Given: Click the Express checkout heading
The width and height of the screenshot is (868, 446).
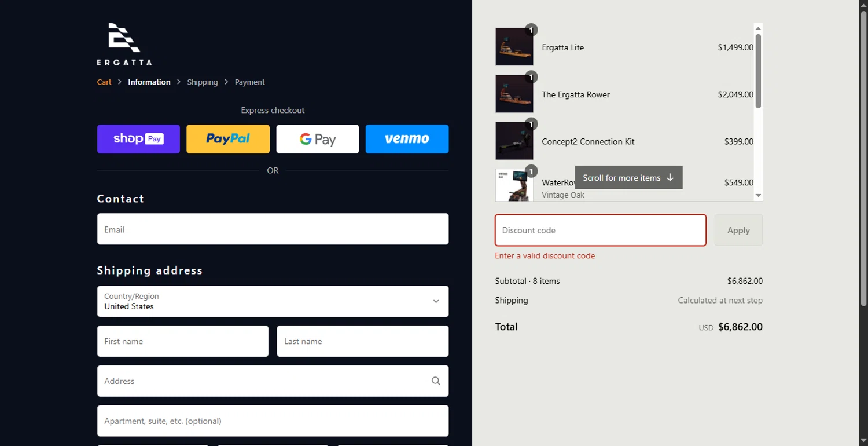Looking at the screenshot, I should [x=273, y=110].
